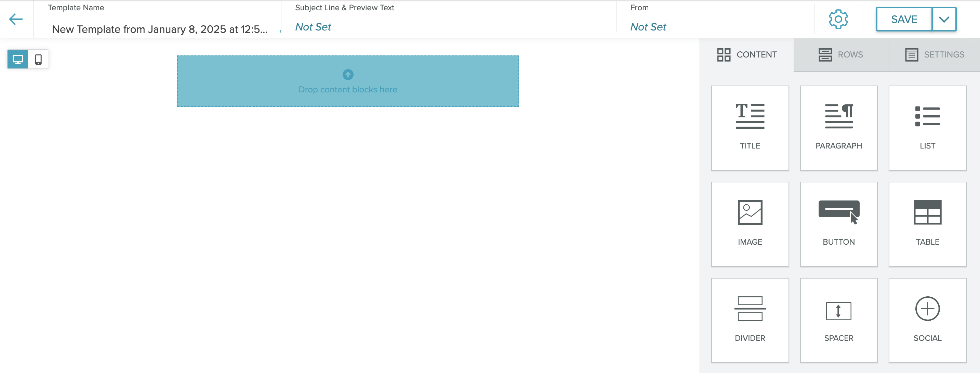Switch to mobile preview mode
Image resolution: width=980 pixels, height=373 pixels.
coord(38,60)
